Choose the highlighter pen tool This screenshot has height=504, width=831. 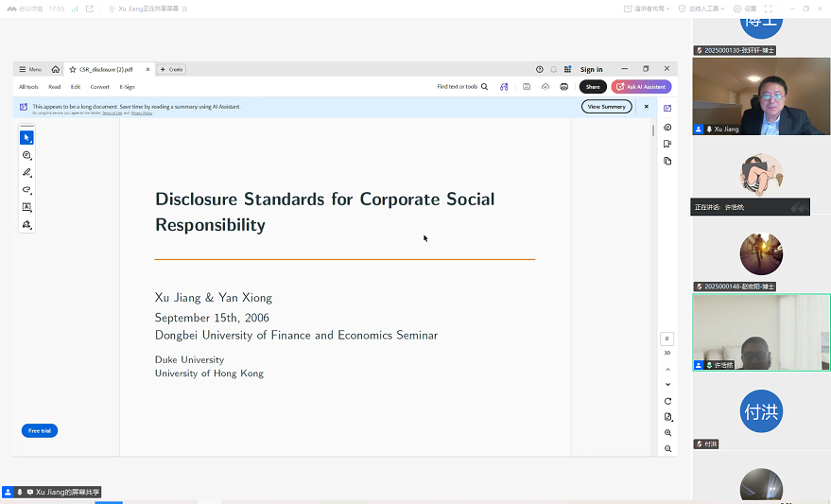[26, 172]
